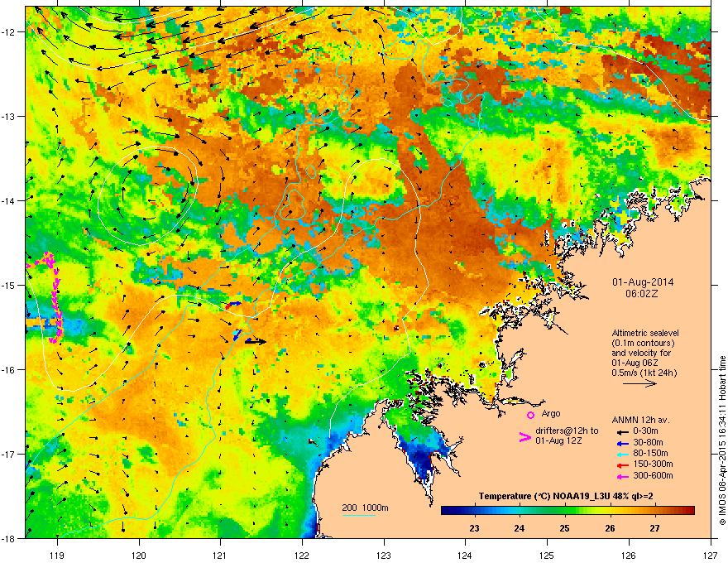The width and height of the screenshot is (728, 563).
Task: Click the '0-30m' depth label
Action: pyautogui.click(x=645, y=431)
